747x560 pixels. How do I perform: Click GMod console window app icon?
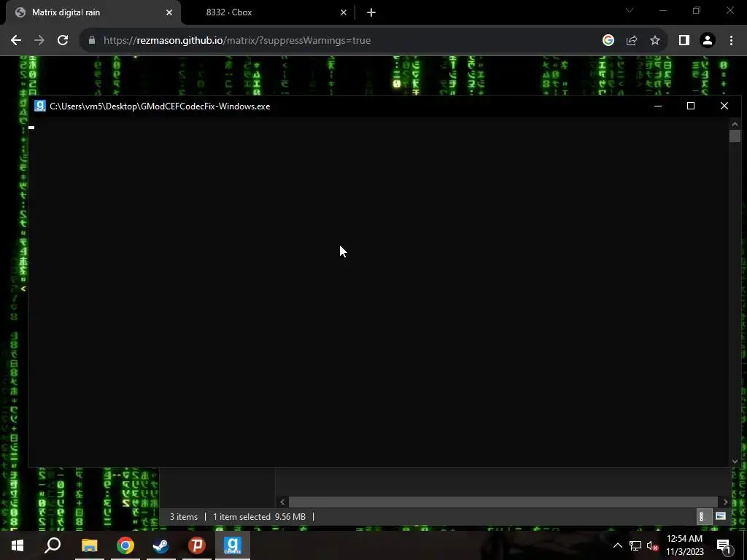click(40, 106)
